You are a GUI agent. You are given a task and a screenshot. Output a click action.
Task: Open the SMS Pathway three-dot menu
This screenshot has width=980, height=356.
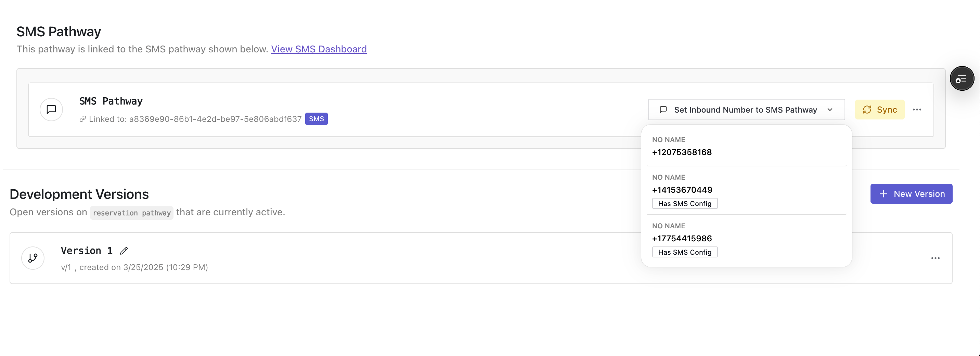(x=917, y=110)
